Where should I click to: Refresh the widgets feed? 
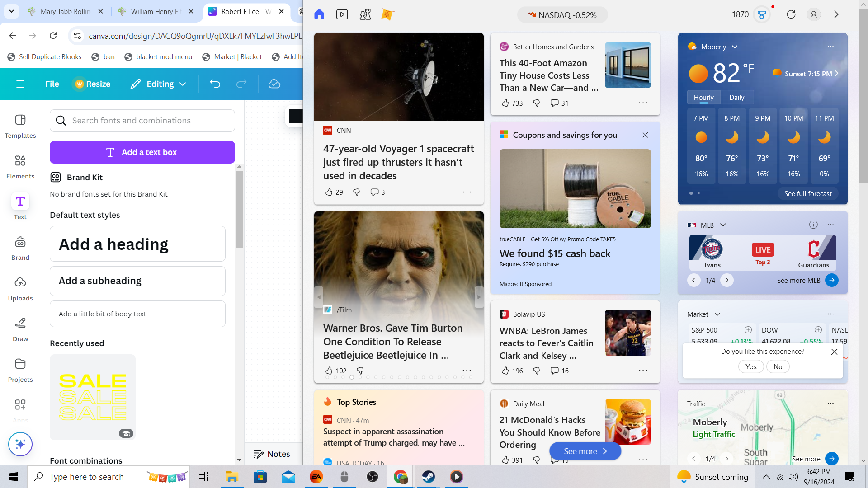pyautogui.click(x=791, y=14)
